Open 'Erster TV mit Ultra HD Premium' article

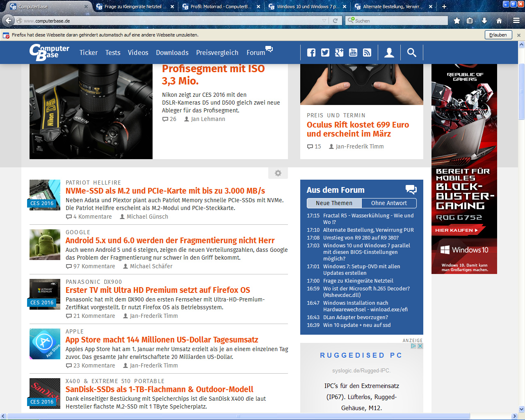point(158,290)
